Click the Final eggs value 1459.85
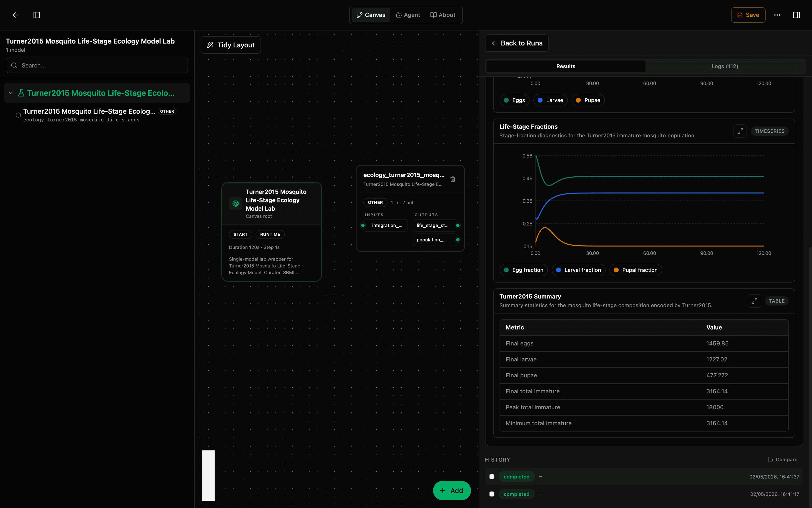812x508 pixels. pos(717,343)
